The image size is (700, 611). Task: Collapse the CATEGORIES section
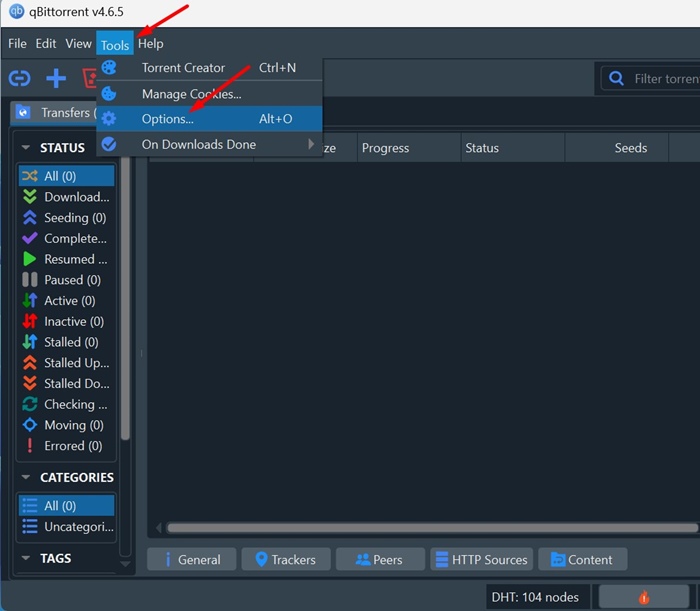[x=26, y=477]
